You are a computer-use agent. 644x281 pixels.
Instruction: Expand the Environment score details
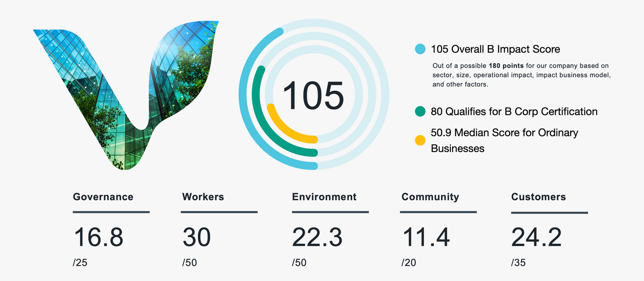(x=324, y=197)
